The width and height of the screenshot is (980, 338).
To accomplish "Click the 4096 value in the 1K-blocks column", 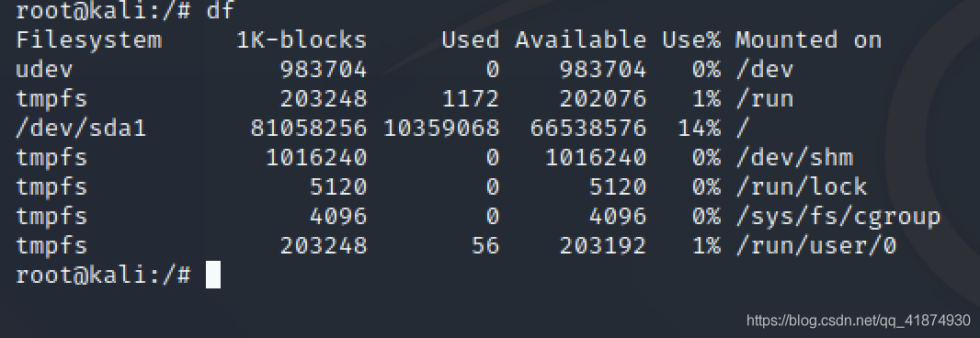I will [338, 217].
